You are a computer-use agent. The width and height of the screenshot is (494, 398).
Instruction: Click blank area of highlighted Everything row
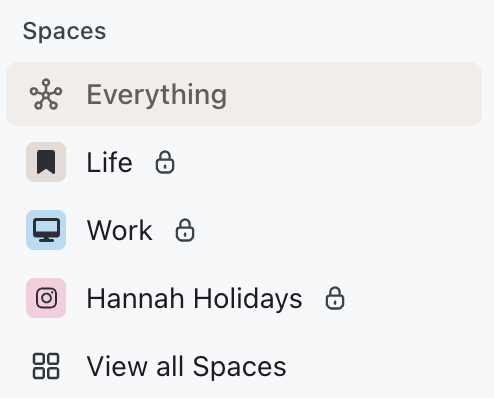(x=353, y=94)
